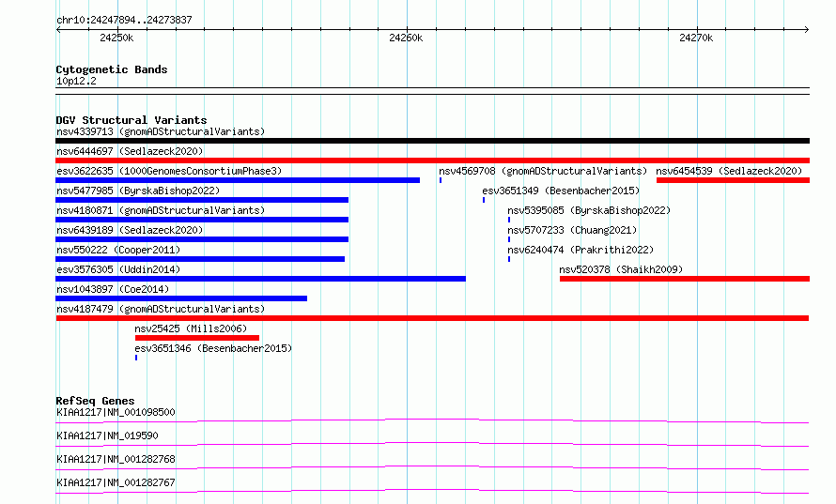This screenshot has width=836, height=504.
Task: Click the blue esv3622635 variant bar
Action: (238, 180)
